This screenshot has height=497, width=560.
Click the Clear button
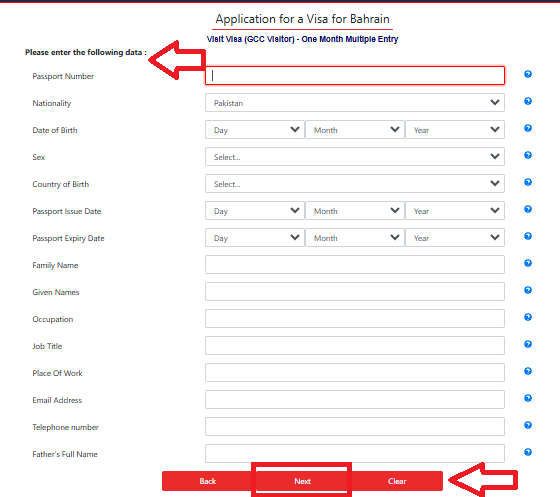click(x=397, y=481)
